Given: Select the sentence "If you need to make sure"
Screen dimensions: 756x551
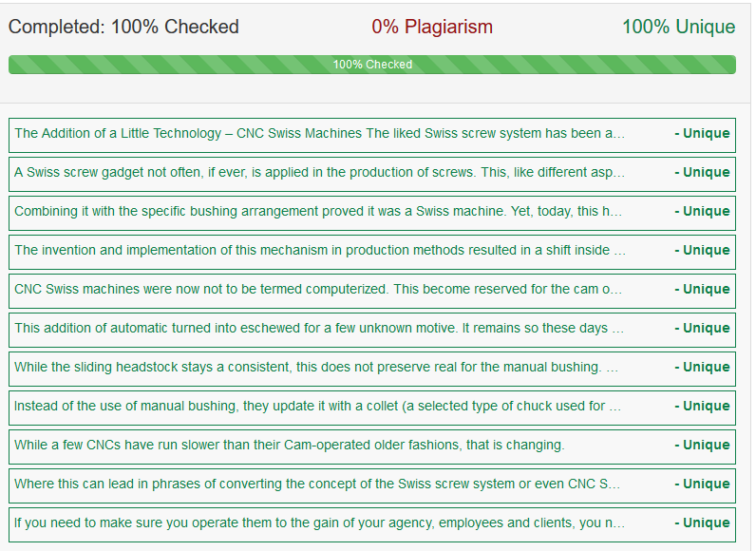Looking at the screenshot, I should point(320,523).
